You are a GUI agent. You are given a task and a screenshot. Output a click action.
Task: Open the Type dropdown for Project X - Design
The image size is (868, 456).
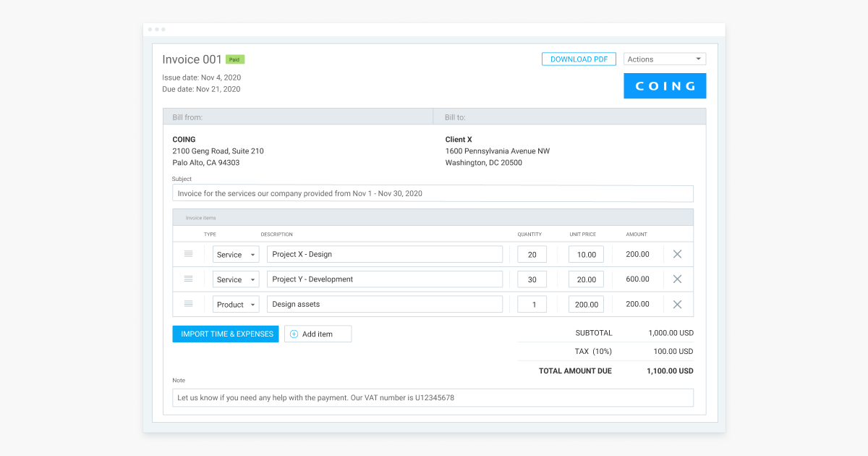click(x=235, y=253)
